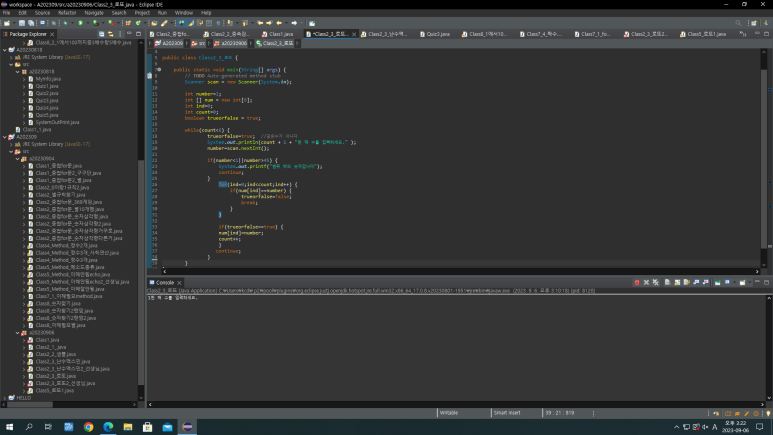The image size is (773, 435).
Task: Open the Refactor menu
Action: pos(67,13)
